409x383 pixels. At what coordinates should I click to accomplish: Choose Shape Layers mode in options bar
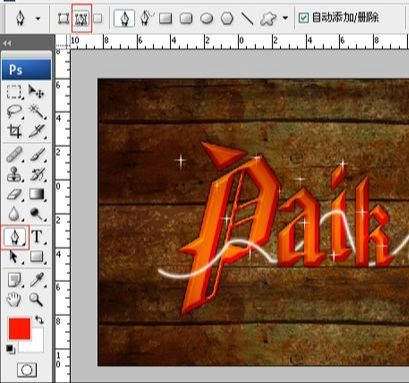click(63, 18)
